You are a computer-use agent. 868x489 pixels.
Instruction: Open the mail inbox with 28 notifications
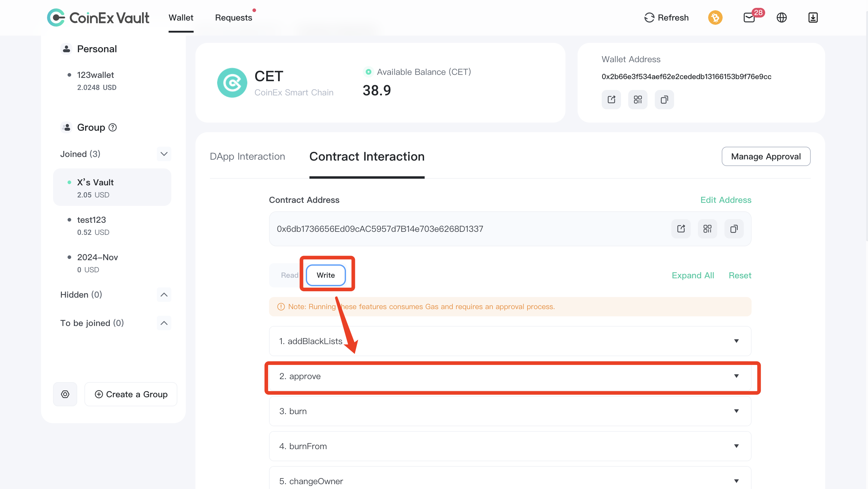point(749,18)
